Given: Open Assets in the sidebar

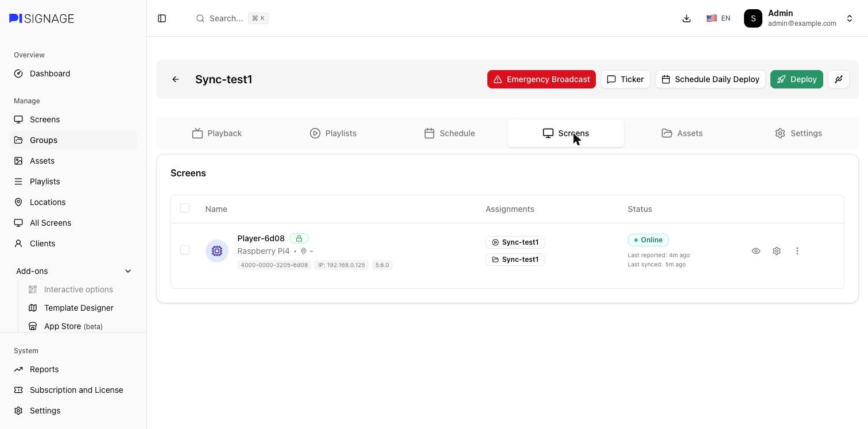Looking at the screenshot, I should coord(73,161).
